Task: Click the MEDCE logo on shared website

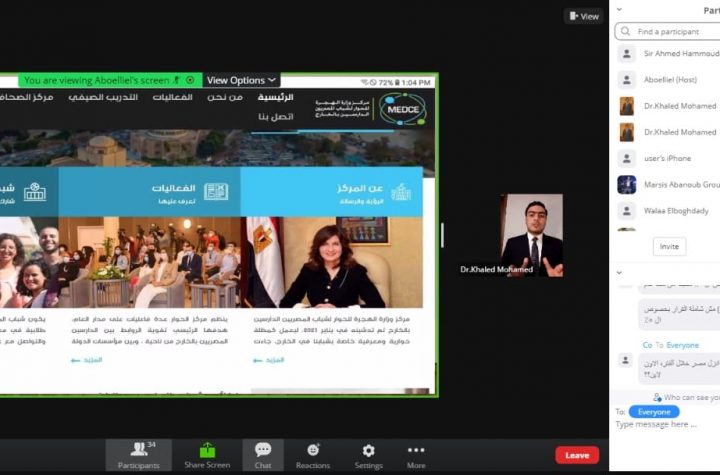Action: (x=402, y=107)
